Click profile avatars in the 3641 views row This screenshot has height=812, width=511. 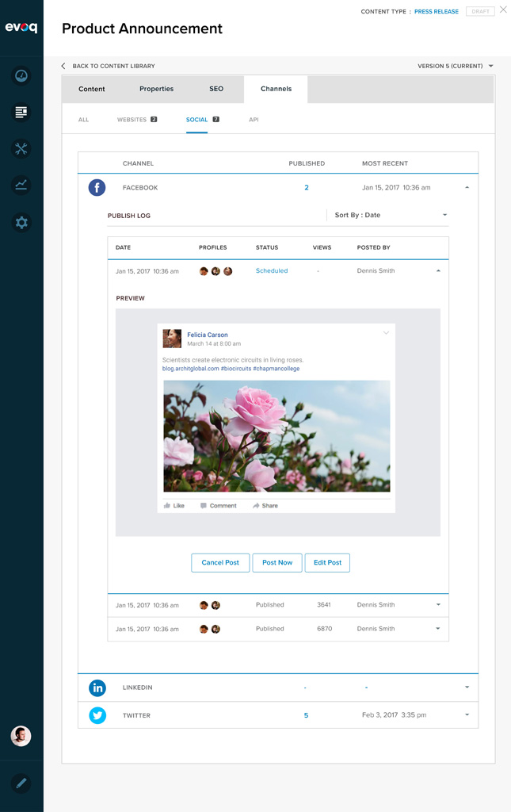pos(210,605)
